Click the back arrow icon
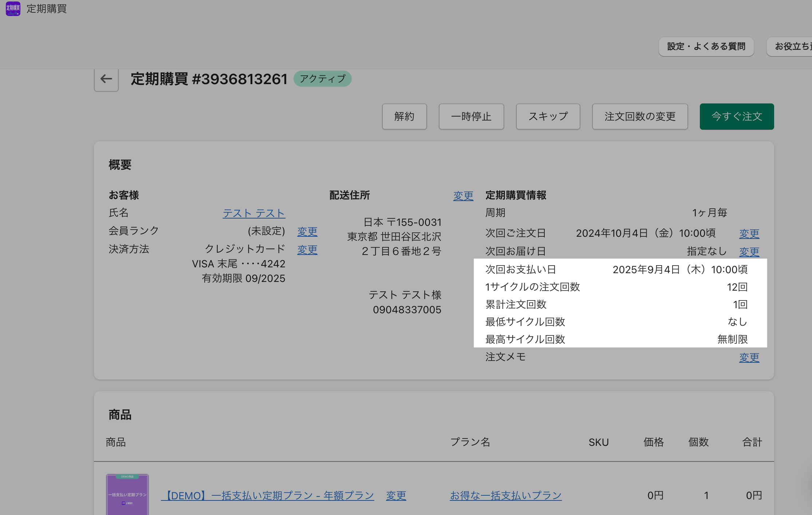Viewport: 812px width, 515px height. tap(106, 79)
